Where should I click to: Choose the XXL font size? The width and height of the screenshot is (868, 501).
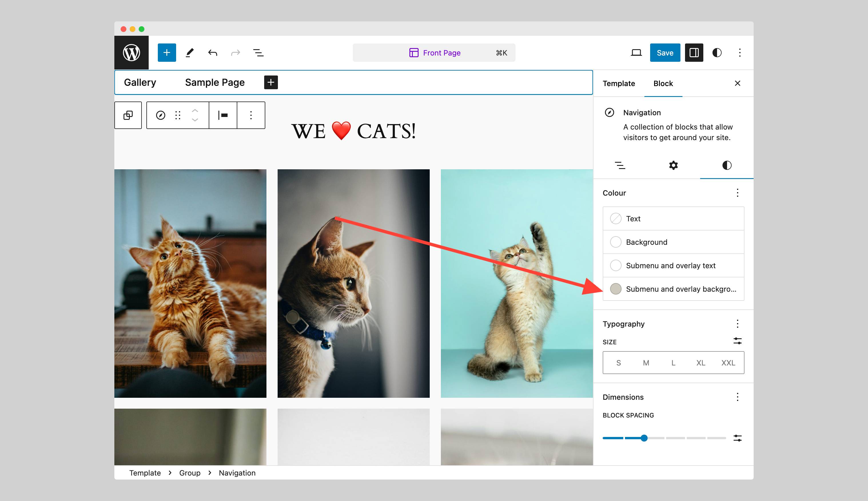coord(728,363)
